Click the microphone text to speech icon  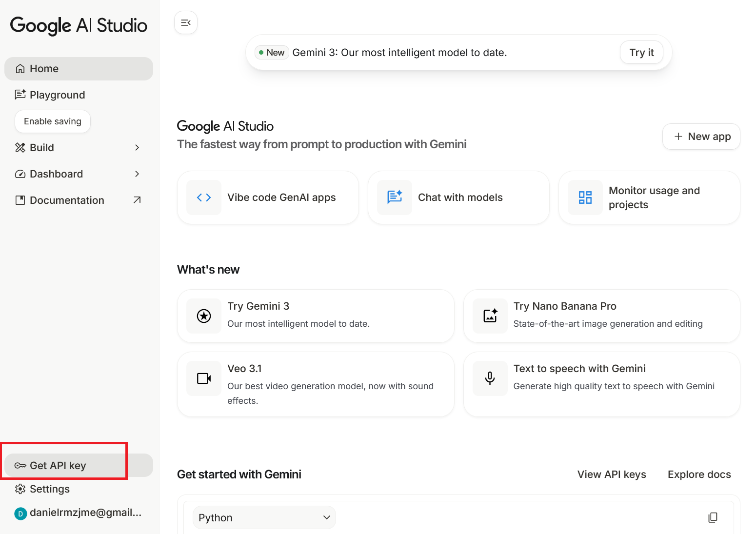(490, 378)
